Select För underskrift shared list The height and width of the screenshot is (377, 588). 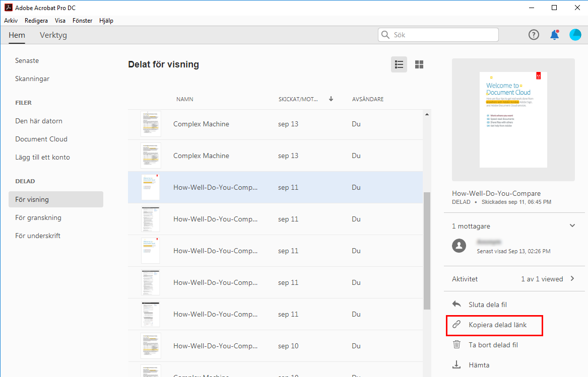point(37,236)
